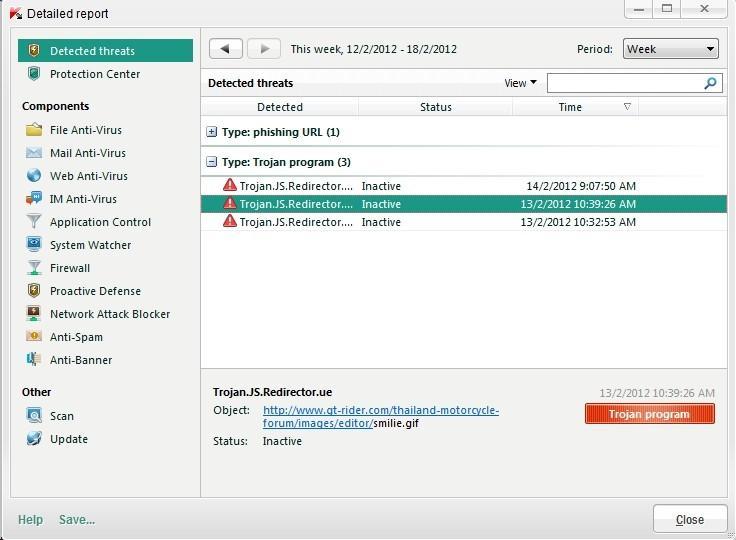Click the Mail Anti-Virus envelope icon
736x540 pixels.
tap(34, 153)
